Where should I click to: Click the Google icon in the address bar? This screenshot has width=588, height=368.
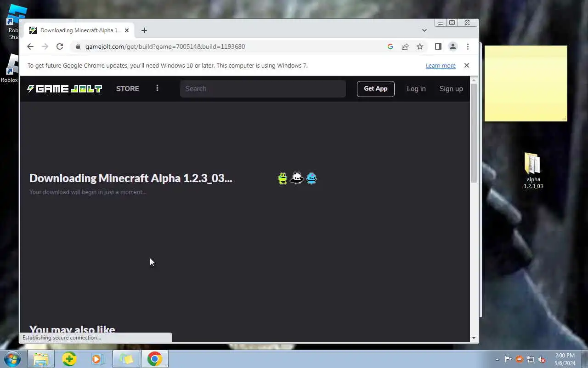point(390,46)
